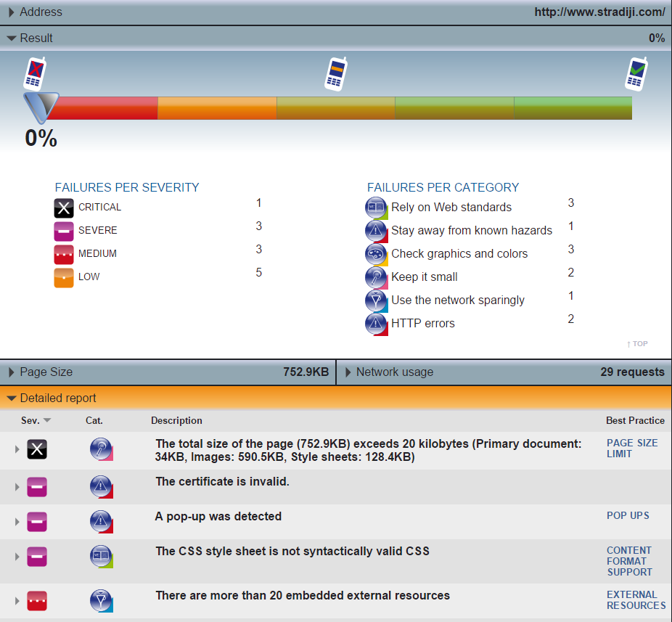This screenshot has width=672, height=622.
Task: Click the CRITICAL severity black X icon
Action: [x=64, y=208]
